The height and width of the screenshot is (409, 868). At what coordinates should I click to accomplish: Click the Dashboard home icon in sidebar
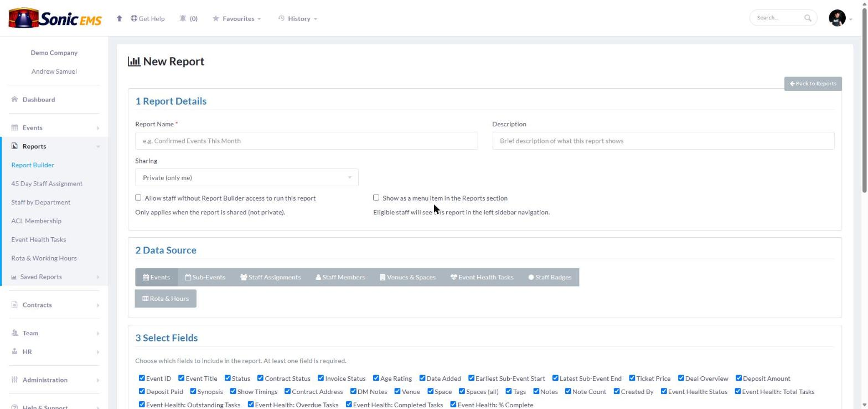point(14,99)
